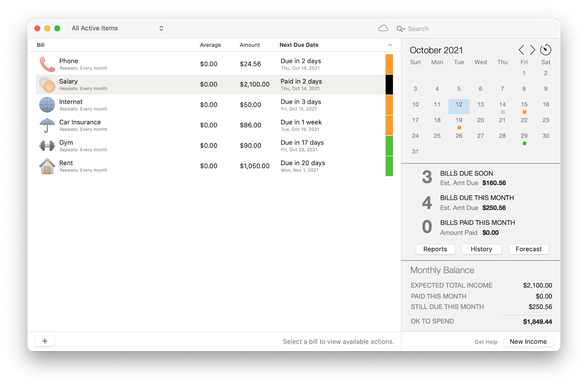This screenshot has width=588, height=388.
Task: Open the All Active Items filter dropdown
Action: [x=117, y=28]
